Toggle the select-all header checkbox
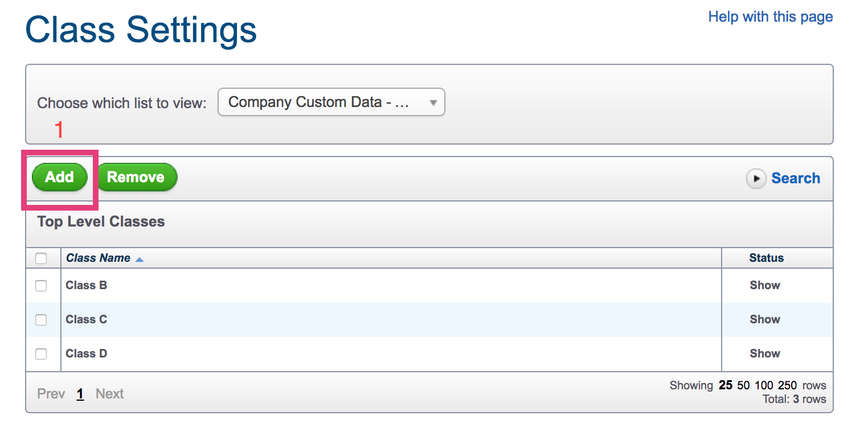The height and width of the screenshot is (436, 868). (x=41, y=258)
